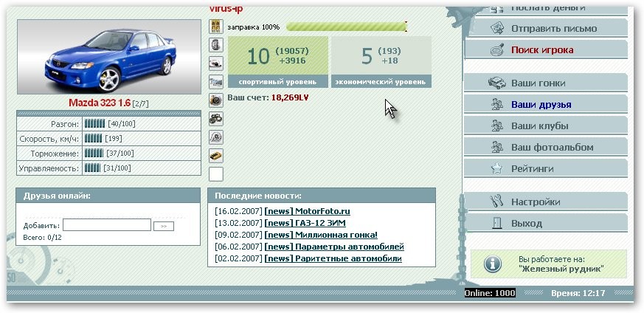Click the envelope icon beside Отправить письмо
This screenshot has width=644, height=313.
497,28
